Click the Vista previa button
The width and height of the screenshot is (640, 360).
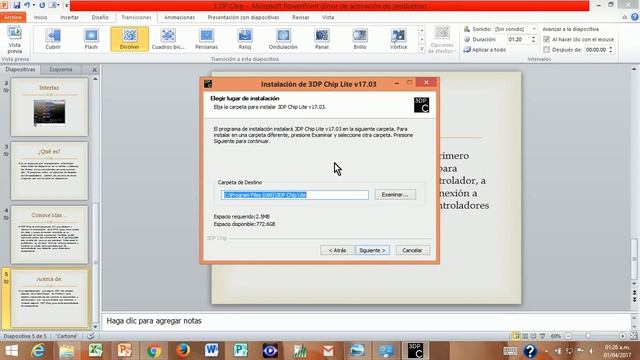[x=15, y=40]
